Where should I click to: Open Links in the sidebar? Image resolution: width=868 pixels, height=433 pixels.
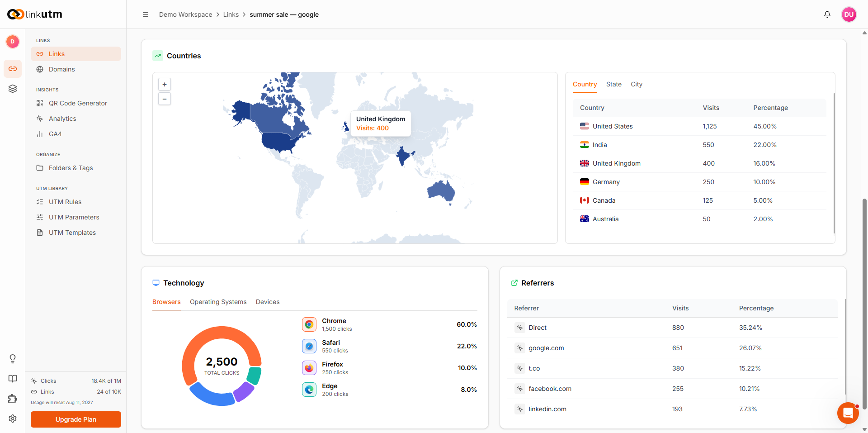[76, 54]
